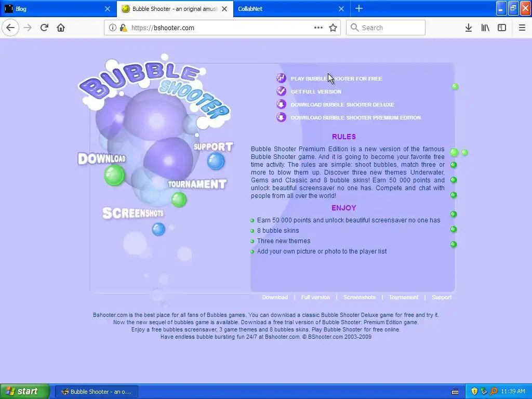Open the footer Tournament link
Viewport: 532px width, 399px height.
[403, 297]
